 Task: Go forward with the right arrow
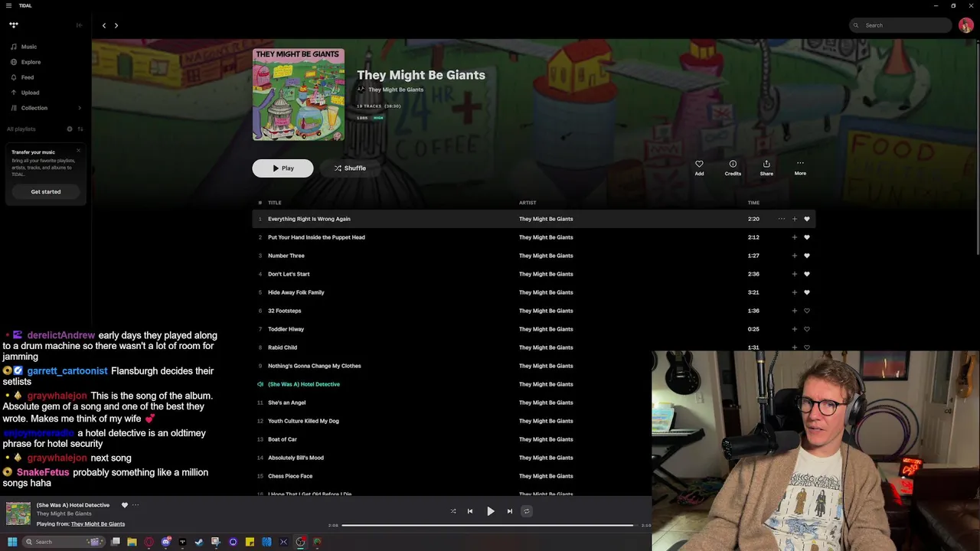click(116, 25)
